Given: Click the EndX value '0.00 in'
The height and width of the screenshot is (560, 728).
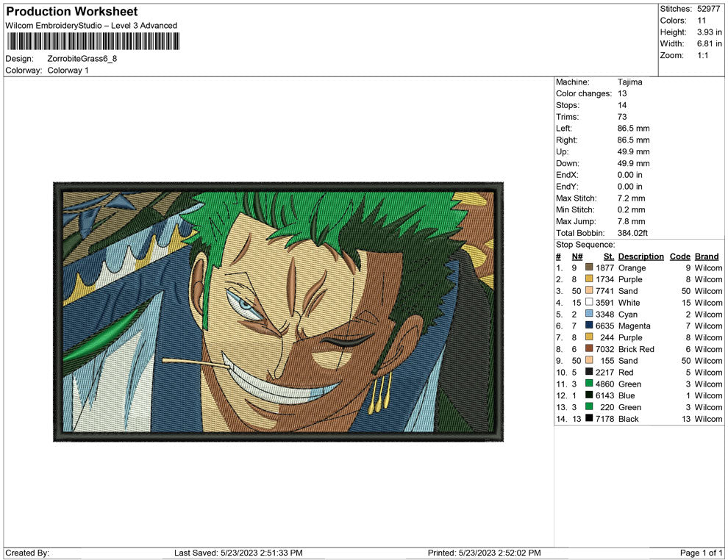Looking at the screenshot, I should [x=630, y=175].
